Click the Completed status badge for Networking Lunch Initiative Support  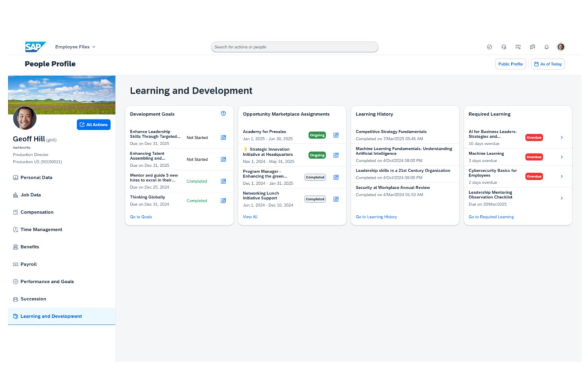point(315,199)
